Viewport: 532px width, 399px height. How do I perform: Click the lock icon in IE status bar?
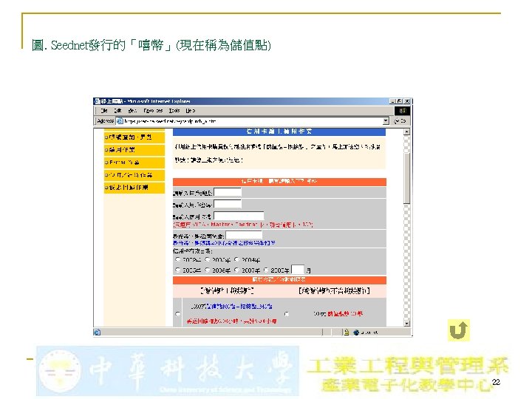coord(347,332)
